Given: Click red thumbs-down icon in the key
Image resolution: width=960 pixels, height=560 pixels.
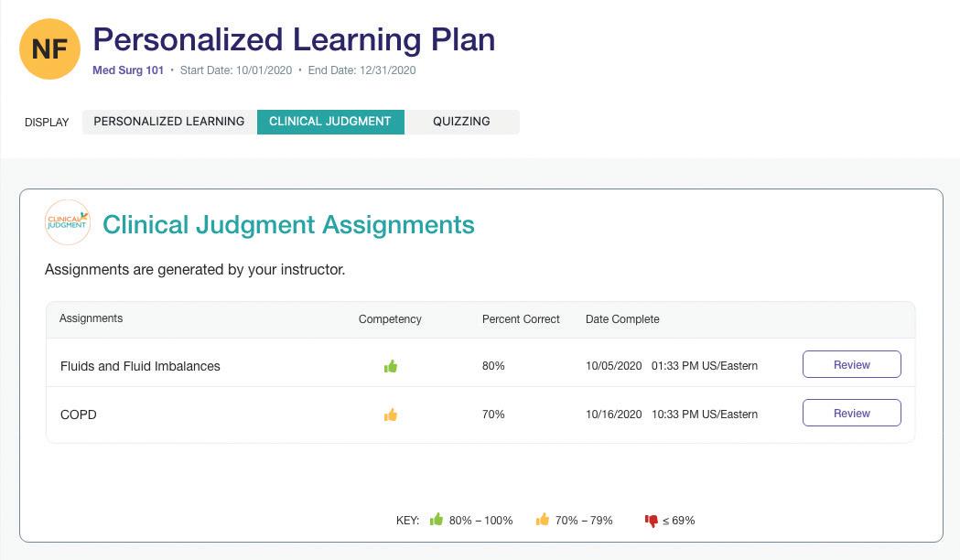Looking at the screenshot, I should pyautogui.click(x=651, y=521).
